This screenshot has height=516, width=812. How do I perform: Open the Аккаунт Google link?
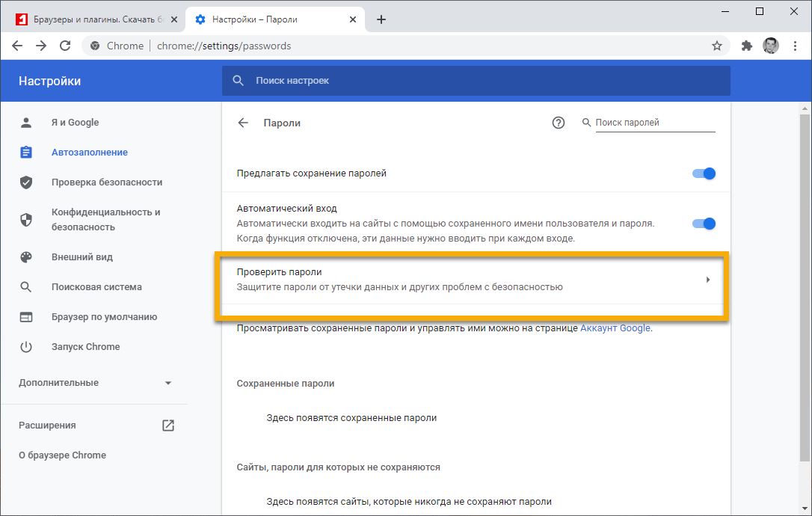click(x=615, y=328)
